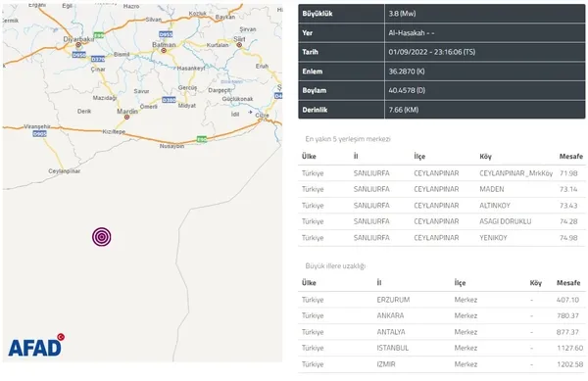588x381 pixels.
Task: Click the İlçe column header in nearest settlements
Action: [x=419, y=157]
